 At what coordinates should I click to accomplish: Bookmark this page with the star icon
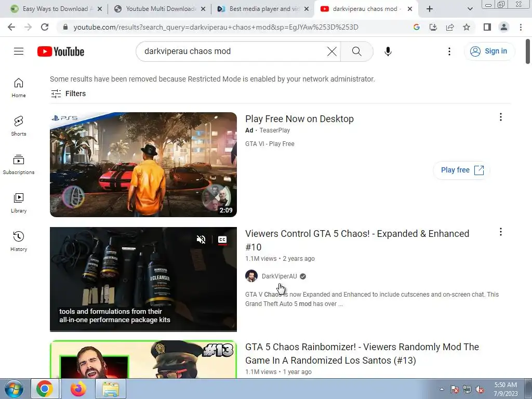467,27
